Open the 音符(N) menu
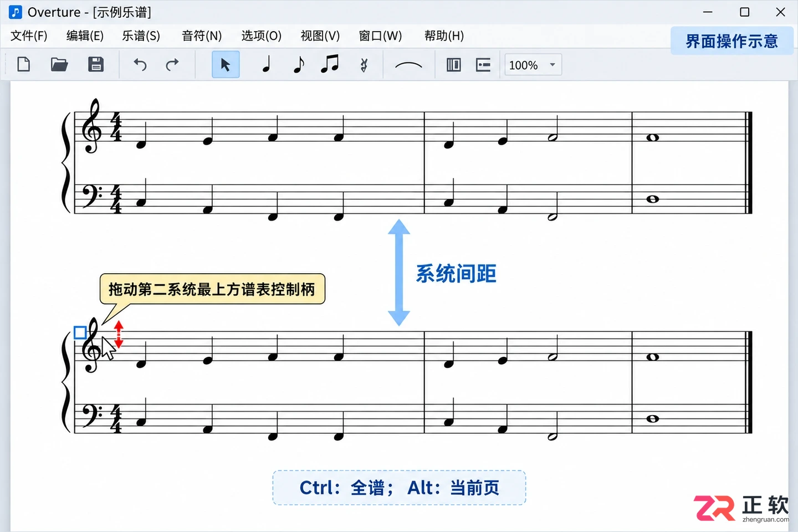This screenshot has height=532, width=798. pos(202,36)
